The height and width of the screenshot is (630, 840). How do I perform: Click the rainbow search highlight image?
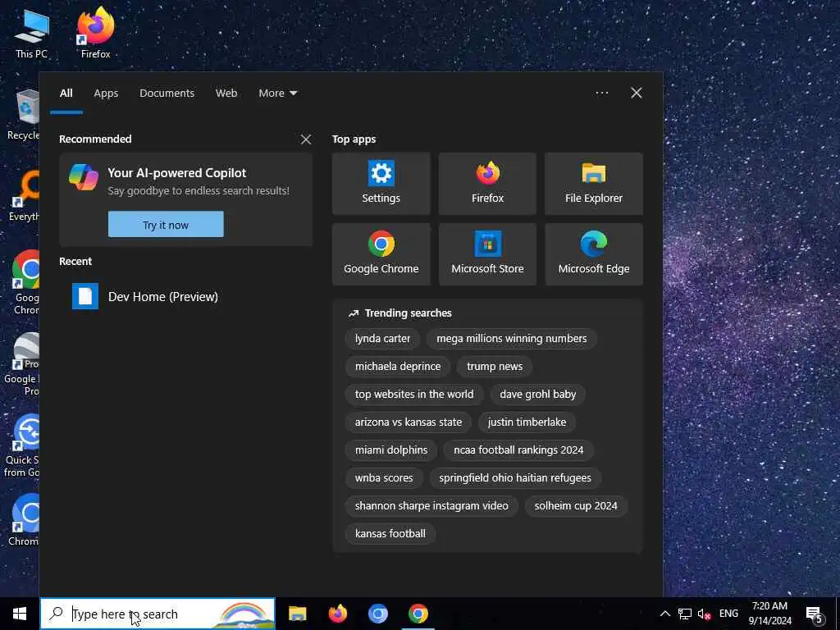[243, 615]
